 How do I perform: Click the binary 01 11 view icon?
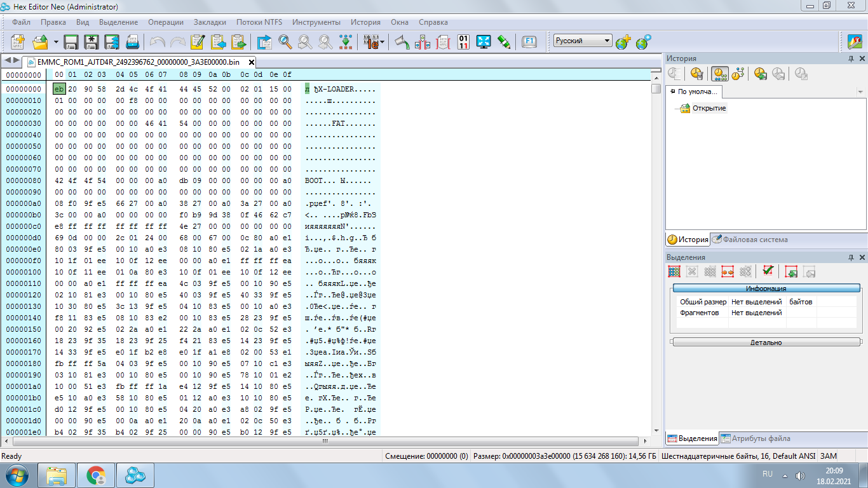tap(463, 42)
